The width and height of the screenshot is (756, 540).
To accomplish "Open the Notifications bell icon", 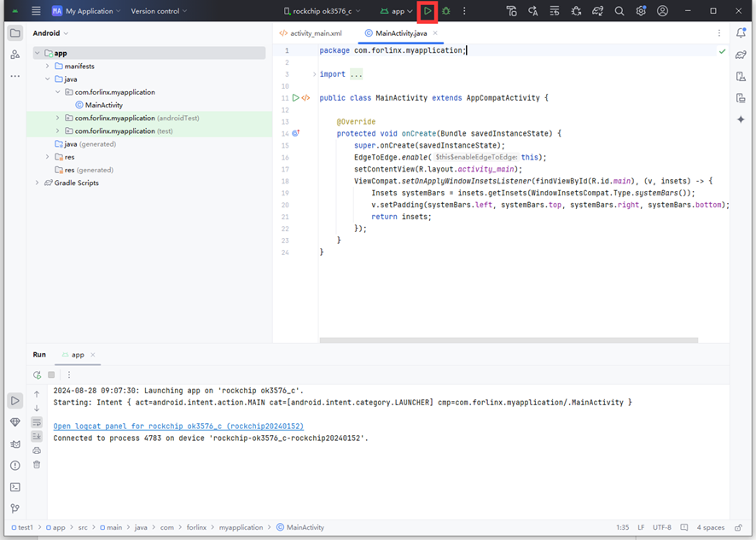I will coord(741,33).
